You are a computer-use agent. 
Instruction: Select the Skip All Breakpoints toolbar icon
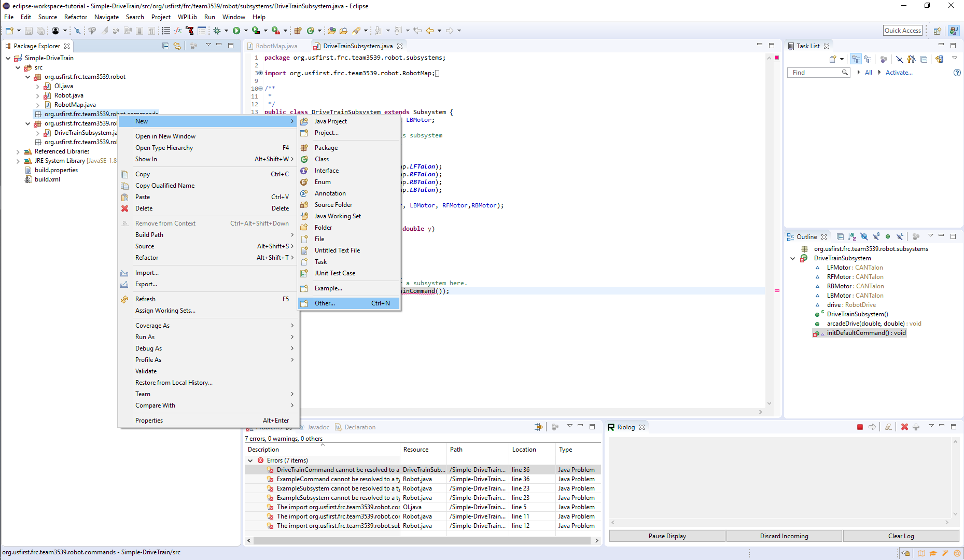[77, 30]
